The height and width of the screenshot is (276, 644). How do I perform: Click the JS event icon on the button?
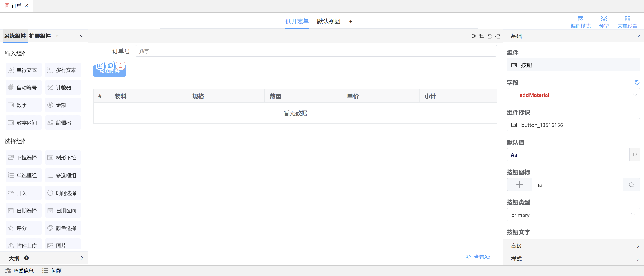tap(100, 65)
